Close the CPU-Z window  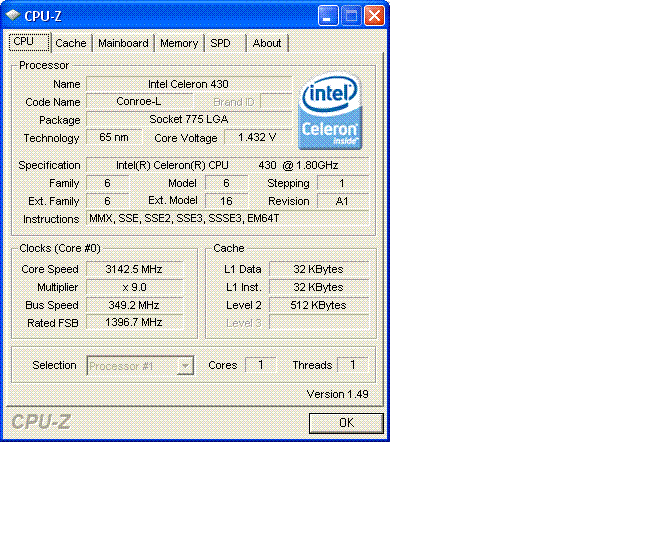click(374, 16)
